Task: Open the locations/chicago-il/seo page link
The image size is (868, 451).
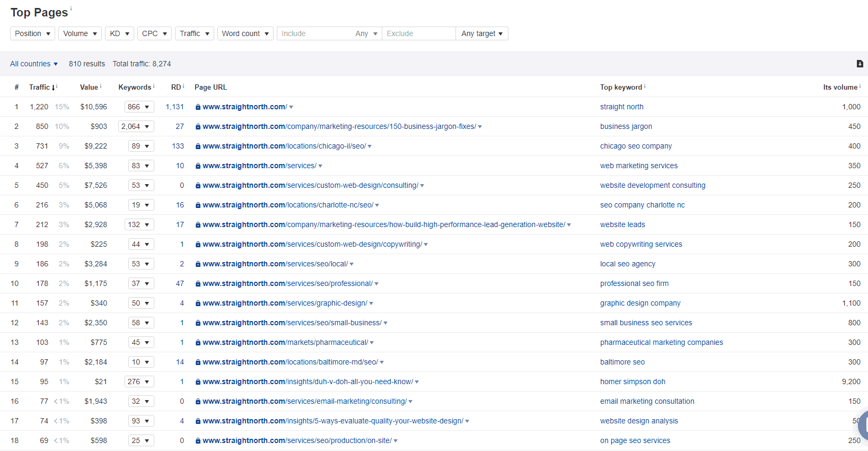Action: pos(284,146)
